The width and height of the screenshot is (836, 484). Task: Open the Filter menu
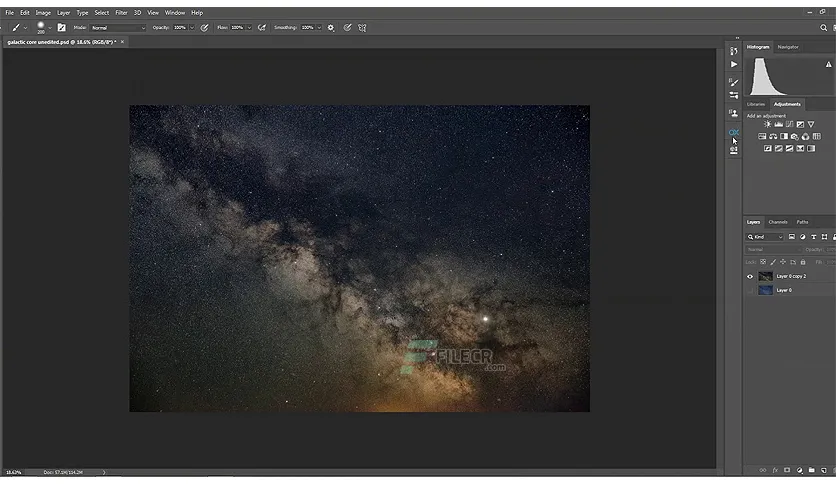click(x=122, y=13)
